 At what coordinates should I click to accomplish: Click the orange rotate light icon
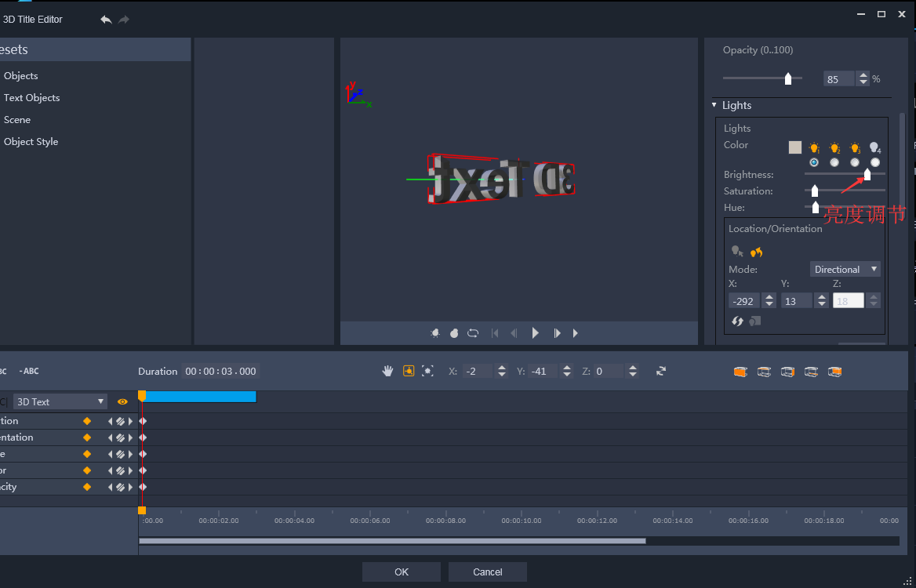757,252
